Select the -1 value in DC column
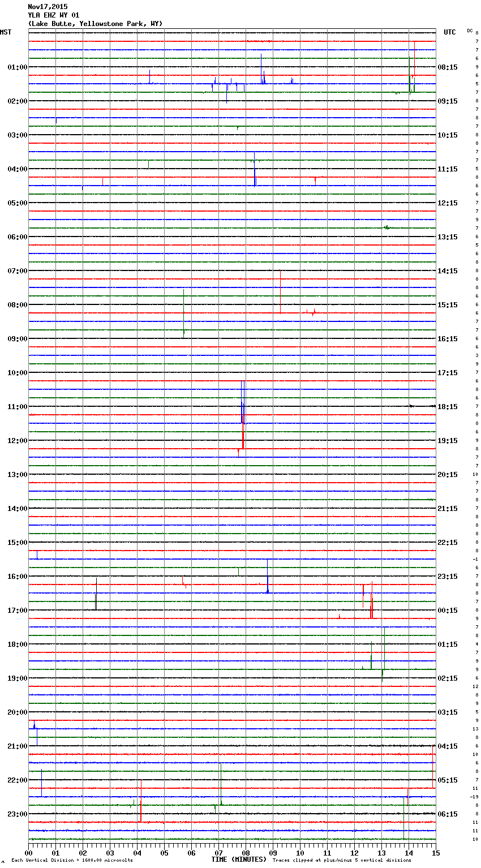The image size is (481, 868). tap(475, 559)
